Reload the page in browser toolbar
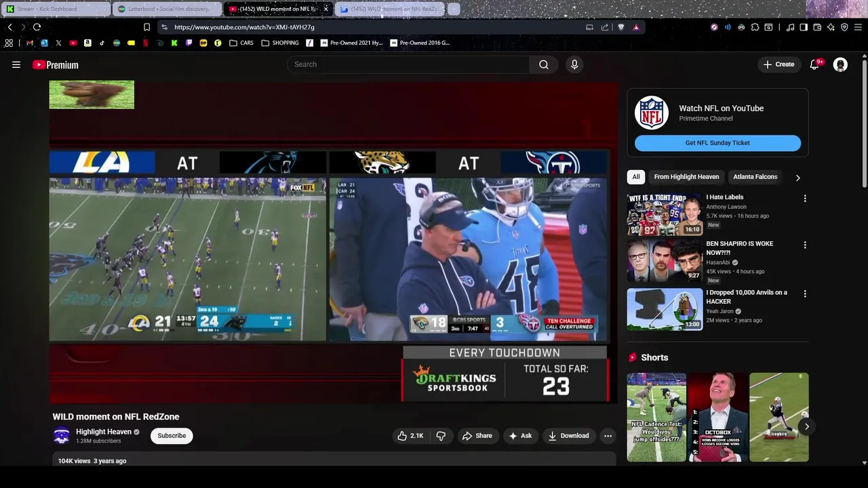868x488 pixels. tap(37, 27)
